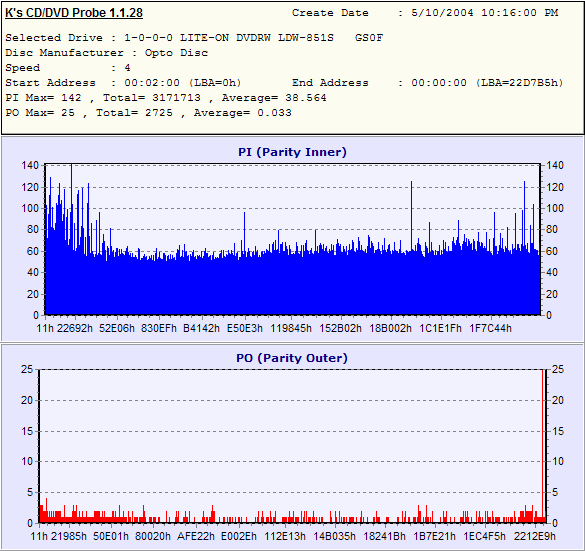The image size is (585, 551).
Task: Click the PI (Parity Inner) chart title
Action: coord(292,152)
